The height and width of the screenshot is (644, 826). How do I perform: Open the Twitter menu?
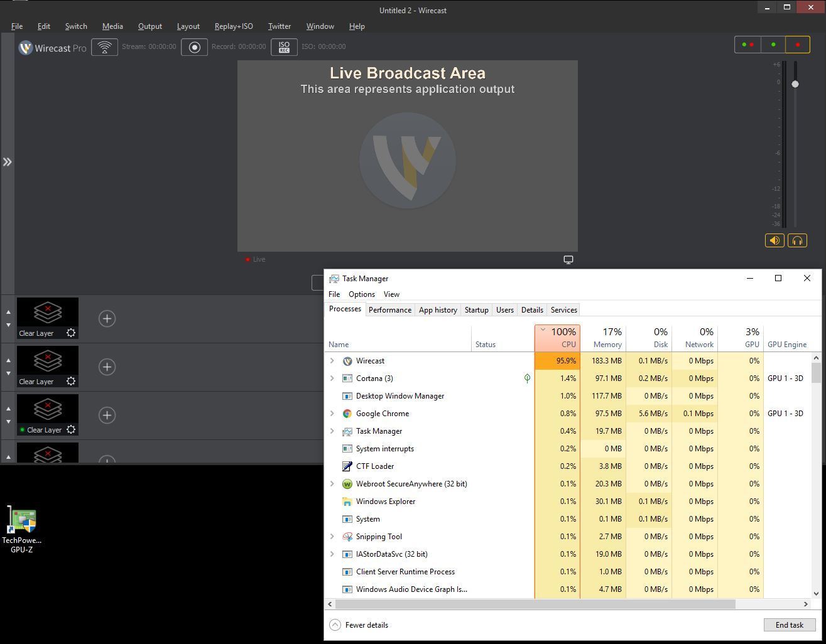coord(280,26)
